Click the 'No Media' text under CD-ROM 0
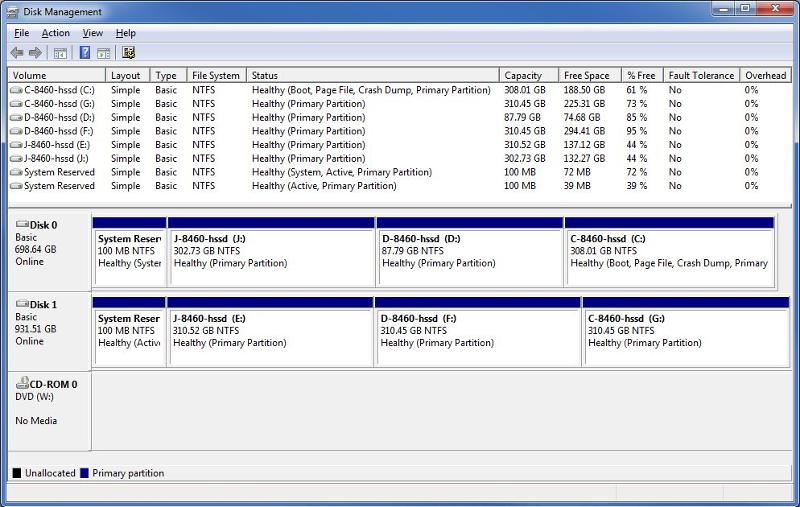 [36, 421]
